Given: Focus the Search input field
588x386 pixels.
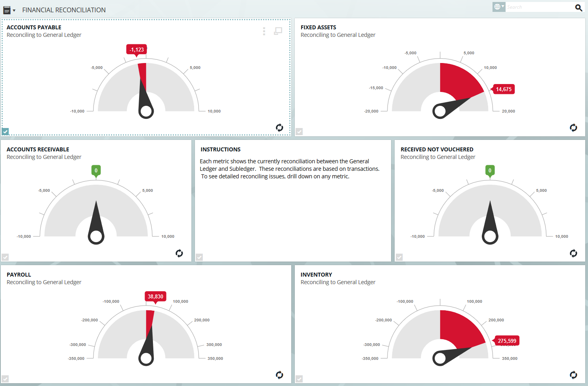Looking at the screenshot, I should pyautogui.click(x=539, y=7).
